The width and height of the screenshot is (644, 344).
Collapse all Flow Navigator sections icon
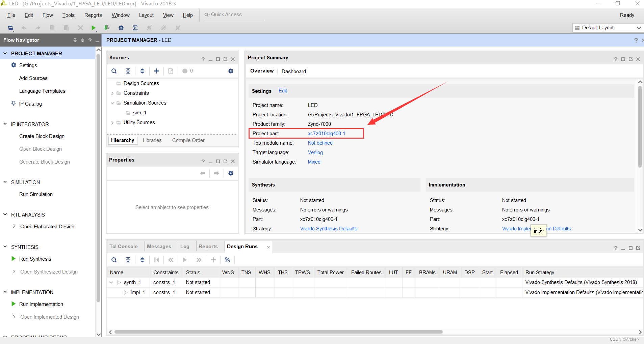[x=75, y=40]
